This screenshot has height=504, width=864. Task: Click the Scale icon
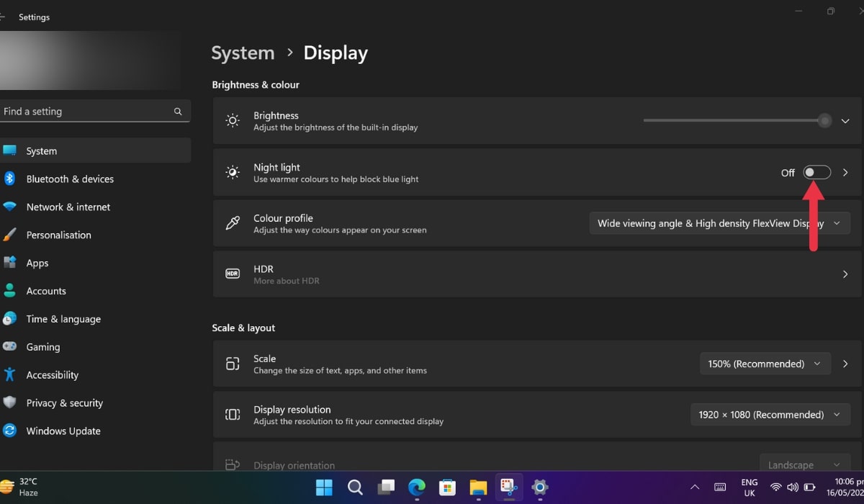232,364
